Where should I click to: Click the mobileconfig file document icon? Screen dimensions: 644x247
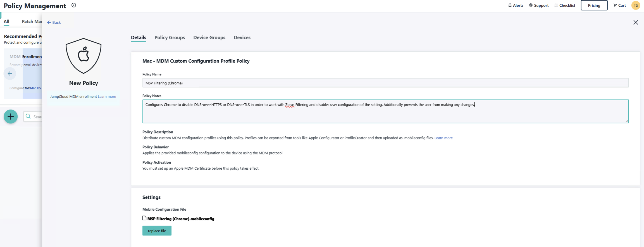144,218
